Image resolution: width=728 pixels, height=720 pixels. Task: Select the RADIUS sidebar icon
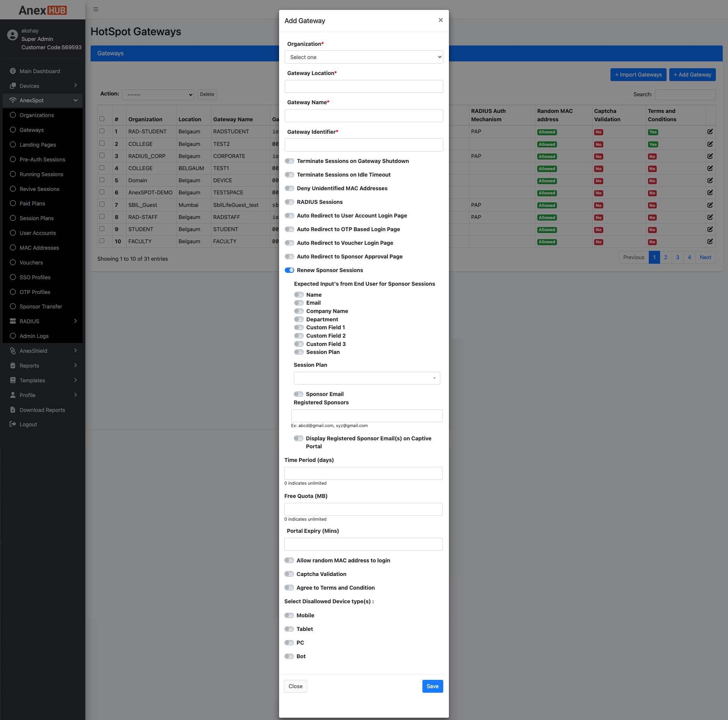coord(13,321)
